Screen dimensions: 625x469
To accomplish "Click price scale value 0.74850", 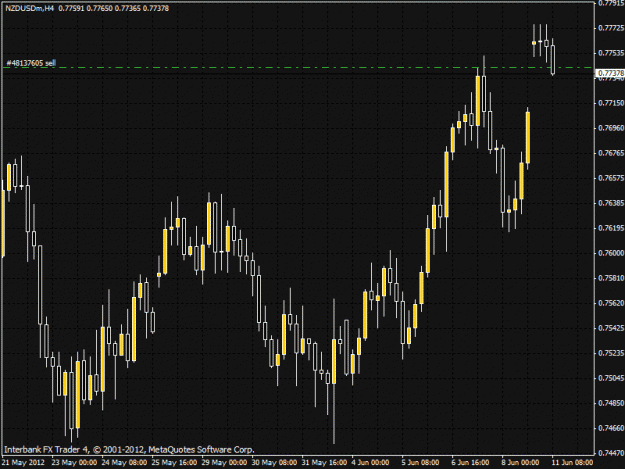I will [x=611, y=403].
